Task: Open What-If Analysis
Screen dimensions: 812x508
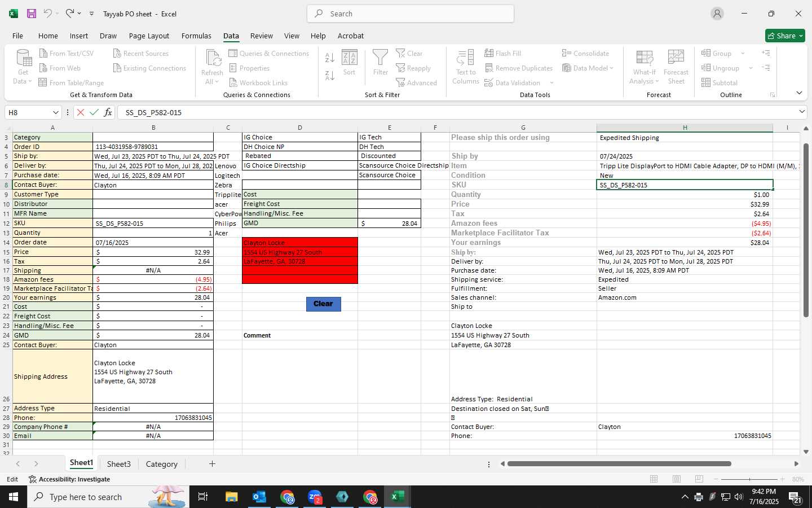Action: [x=645, y=67]
